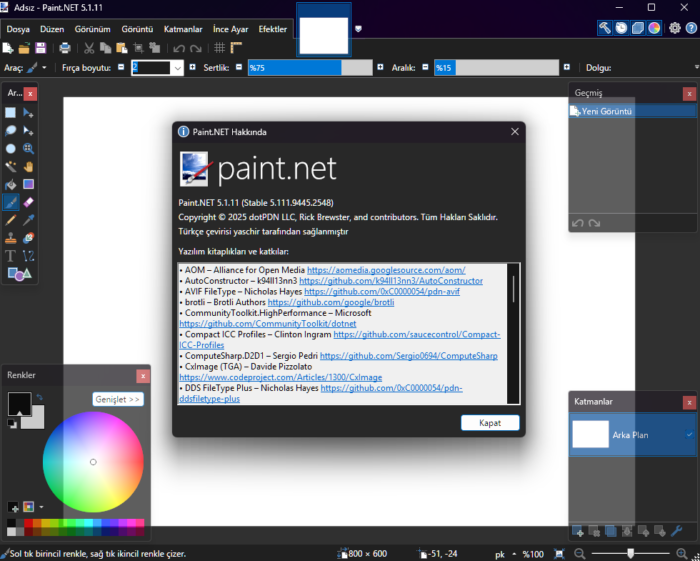Select the Gradient tool

(x=28, y=184)
